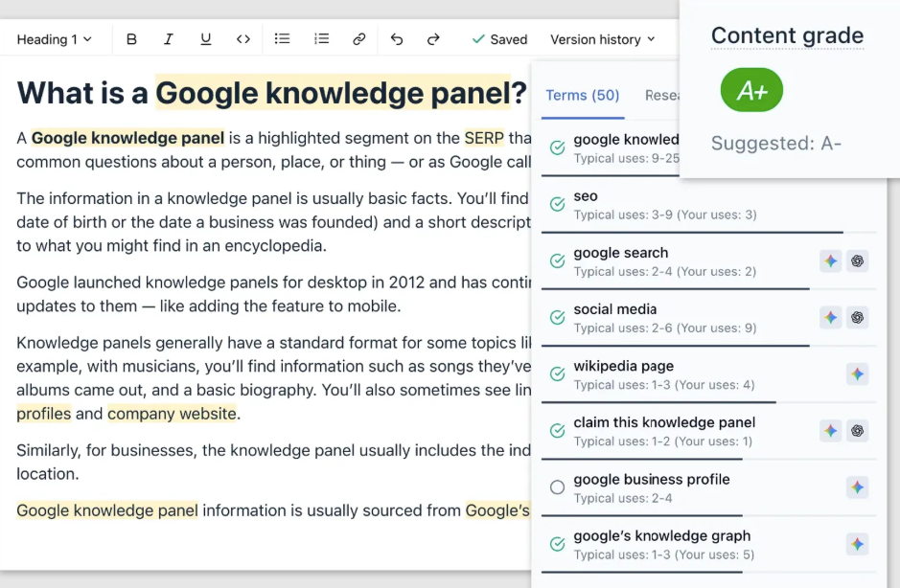Create a bulleted list
This screenshot has height=588, width=900.
tap(282, 39)
